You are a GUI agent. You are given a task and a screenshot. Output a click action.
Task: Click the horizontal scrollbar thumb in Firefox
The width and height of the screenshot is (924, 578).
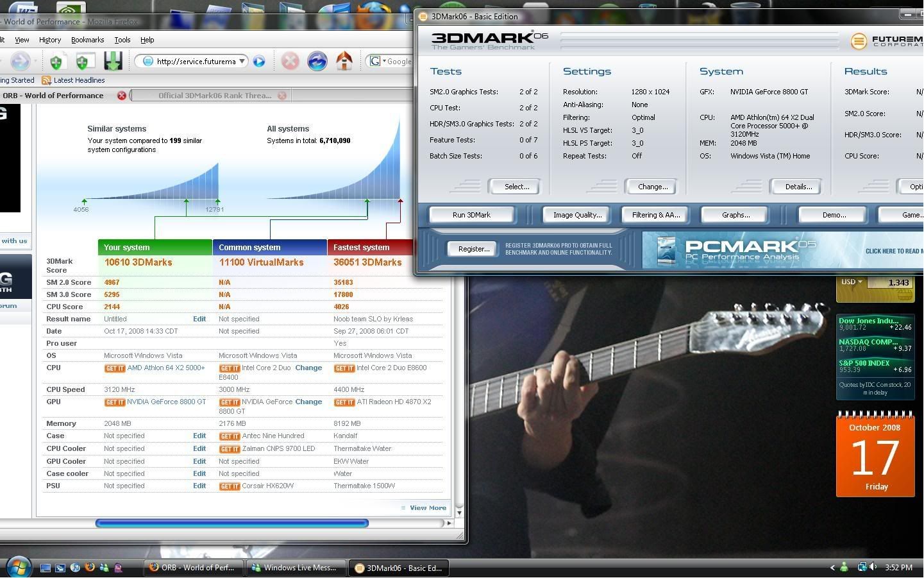click(x=232, y=523)
